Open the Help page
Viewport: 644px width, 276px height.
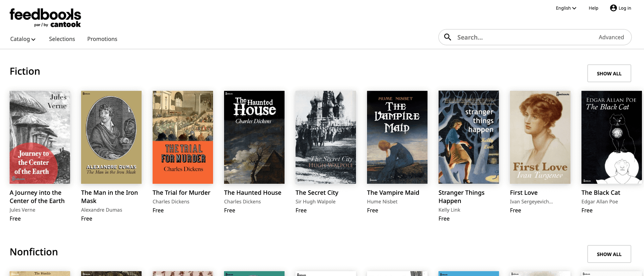tap(593, 8)
